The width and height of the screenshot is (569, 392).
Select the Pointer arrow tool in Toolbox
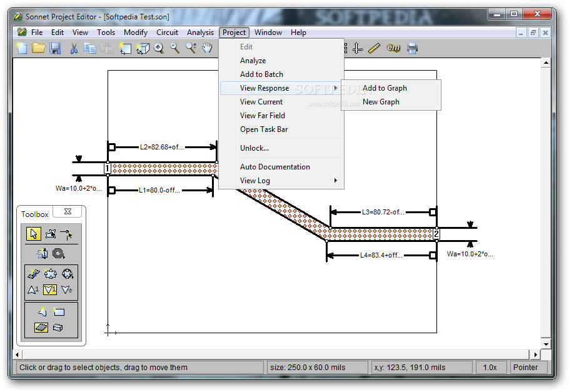click(34, 234)
